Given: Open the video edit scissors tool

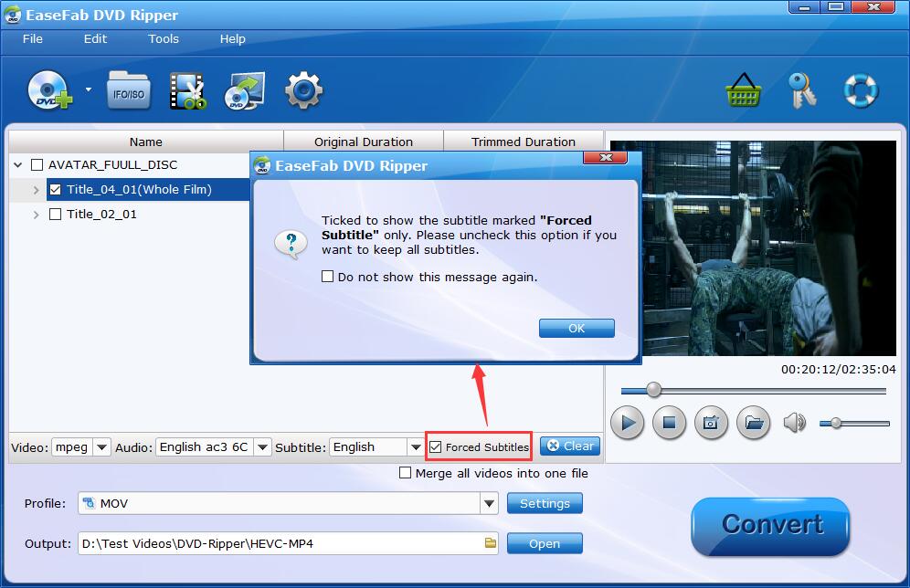Looking at the screenshot, I should pos(187,90).
